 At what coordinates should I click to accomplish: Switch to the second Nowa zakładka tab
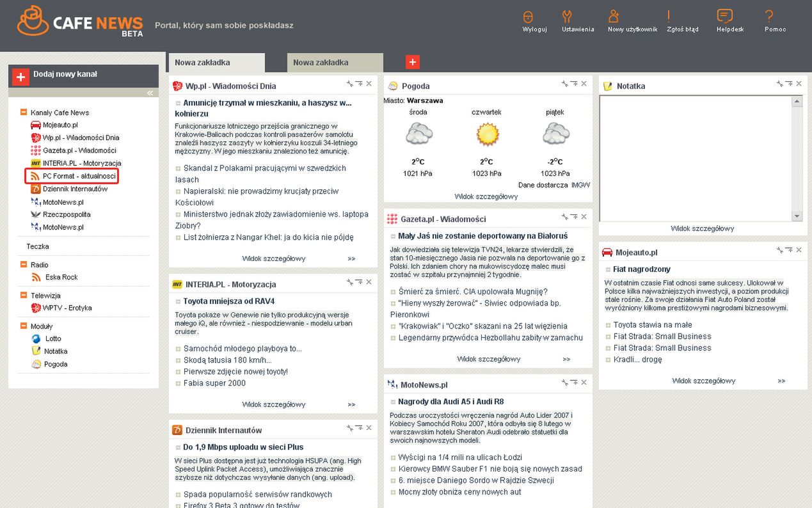click(335, 63)
